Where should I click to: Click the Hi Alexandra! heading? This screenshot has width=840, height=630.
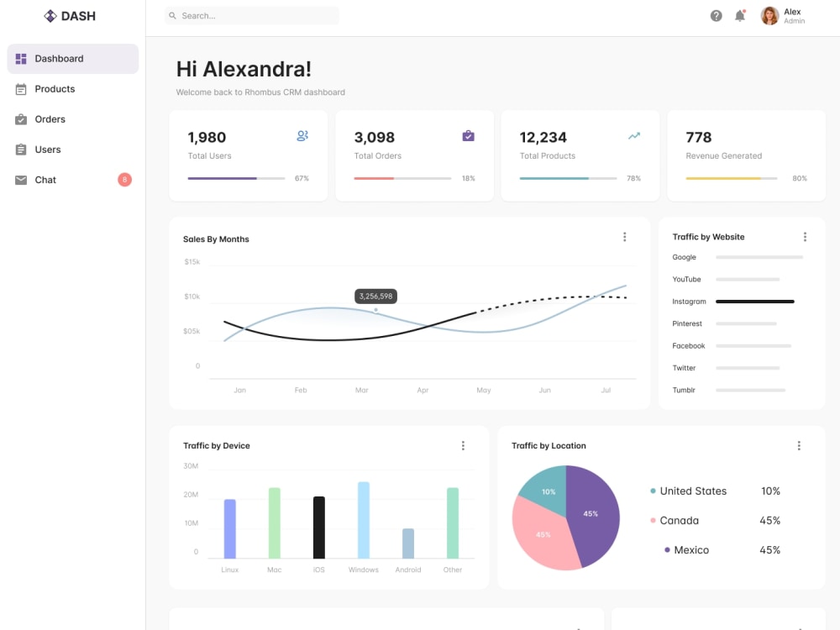244,69
